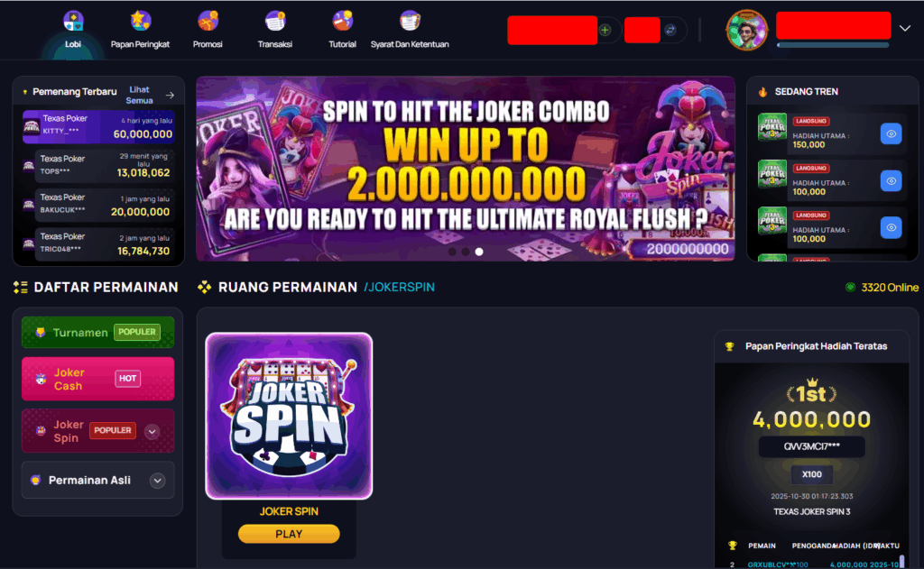This screenshot has height=569, width=924.
Task: Click the user profile avatar
Action: tap(746, 30)
